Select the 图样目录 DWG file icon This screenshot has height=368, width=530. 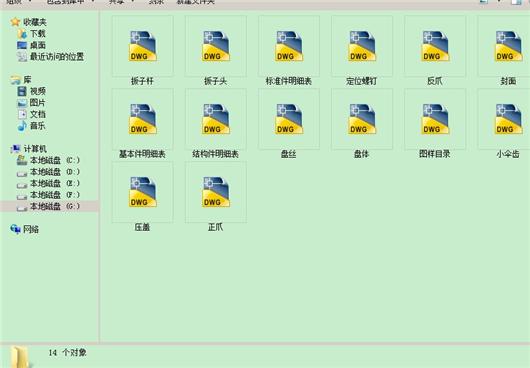[x=435, y=119]
